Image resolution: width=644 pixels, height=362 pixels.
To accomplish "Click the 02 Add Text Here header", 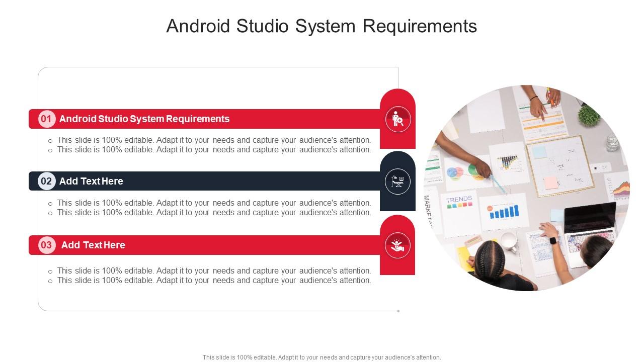I will [x=91, y=182].
